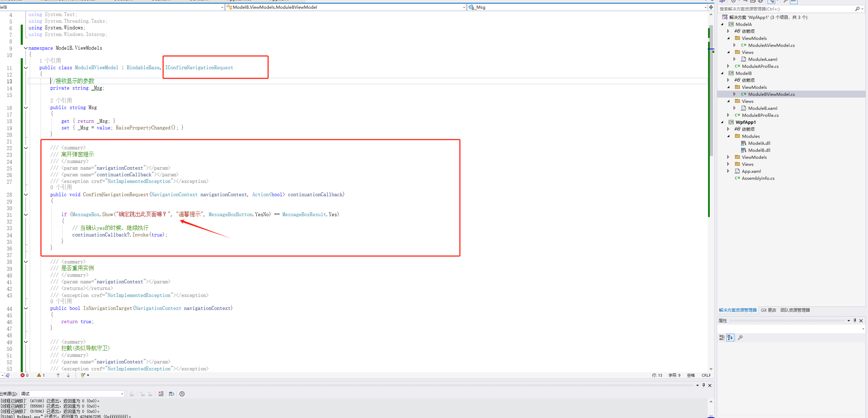The width and height of the screenshot is (868, 418).
Task: Go to next issue down arrow
Action: click(x=68, y=375)
